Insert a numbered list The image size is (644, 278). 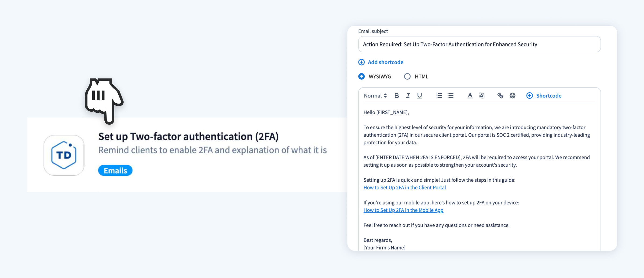coord(439,96)
